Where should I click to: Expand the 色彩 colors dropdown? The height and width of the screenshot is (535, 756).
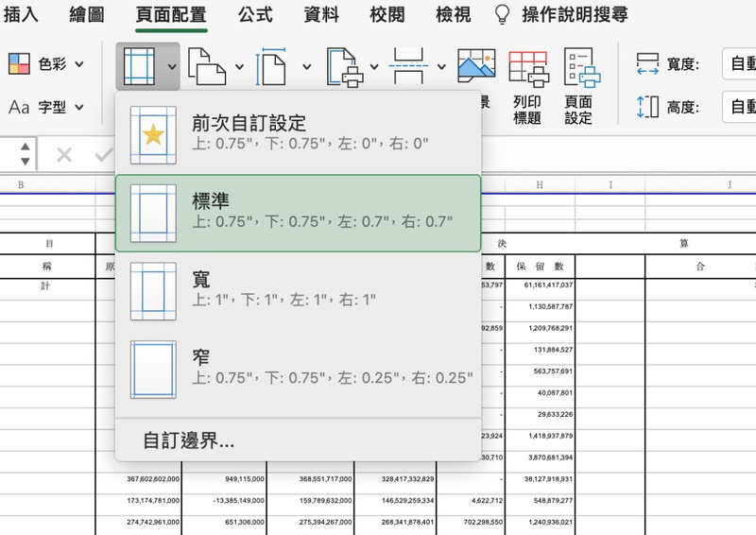pos(79,63)
